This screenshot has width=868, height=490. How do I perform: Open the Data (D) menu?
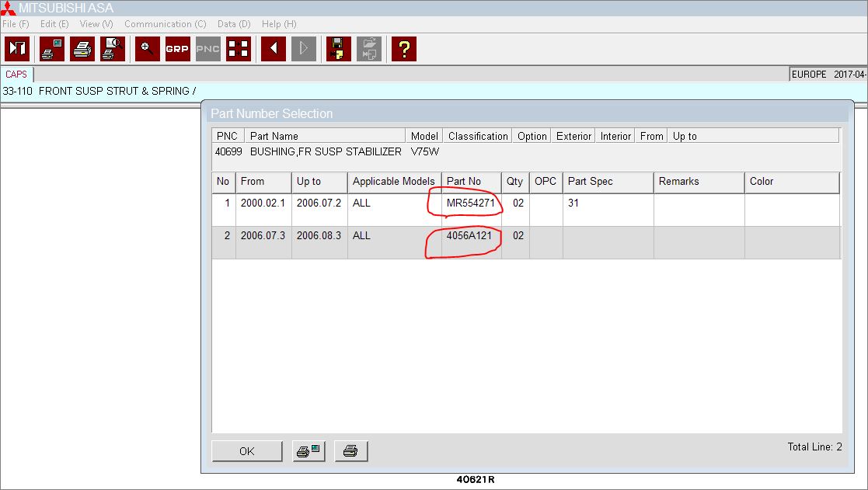[x=234, y=24]
